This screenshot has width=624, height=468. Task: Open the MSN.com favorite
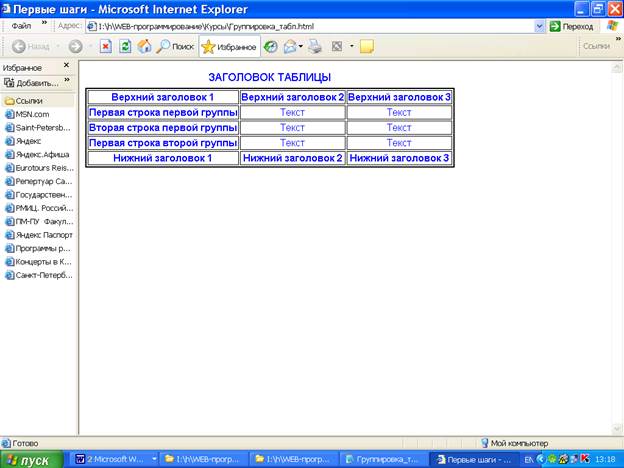[x=27, y=115]
